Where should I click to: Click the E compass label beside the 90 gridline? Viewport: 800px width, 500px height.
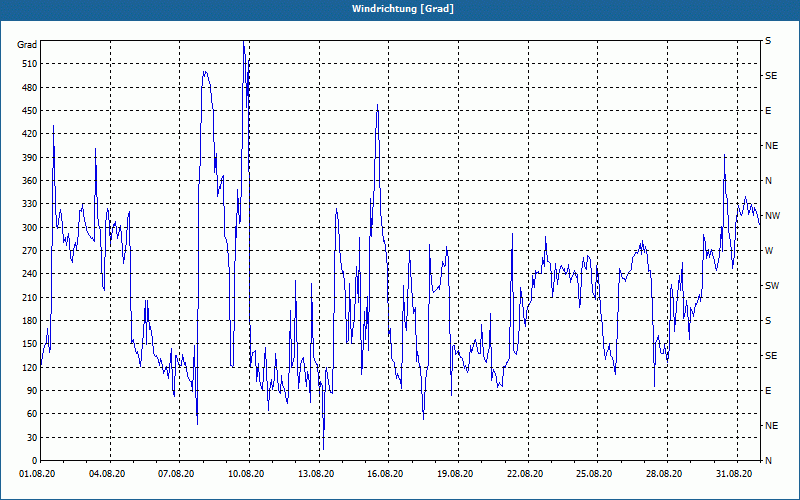point(768,390)
